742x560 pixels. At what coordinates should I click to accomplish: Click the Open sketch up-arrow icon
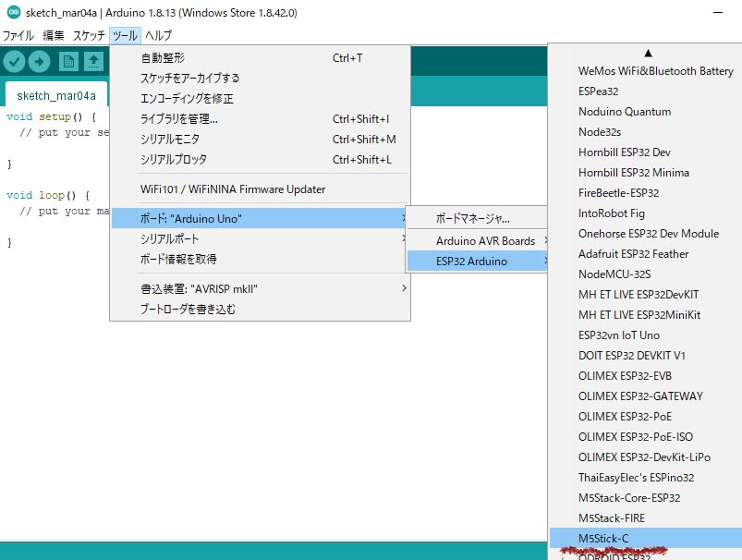coord(93,62)
